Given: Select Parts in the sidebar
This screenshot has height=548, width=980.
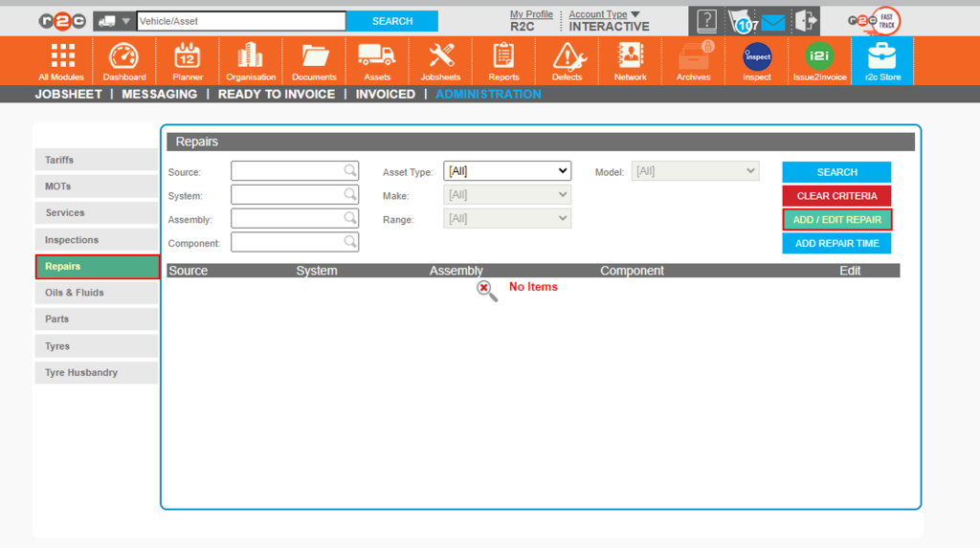Looking at the screenshot, I should coord(97,318).
